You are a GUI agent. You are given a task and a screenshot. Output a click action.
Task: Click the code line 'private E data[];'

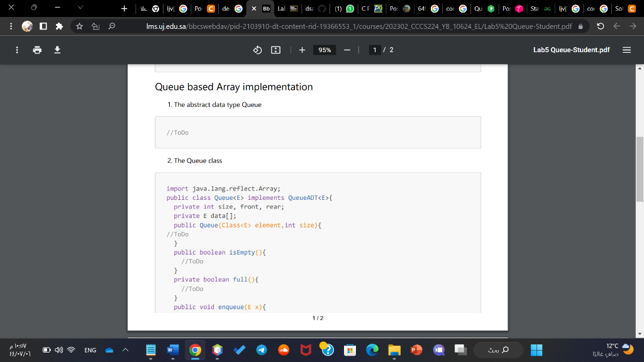205,216
